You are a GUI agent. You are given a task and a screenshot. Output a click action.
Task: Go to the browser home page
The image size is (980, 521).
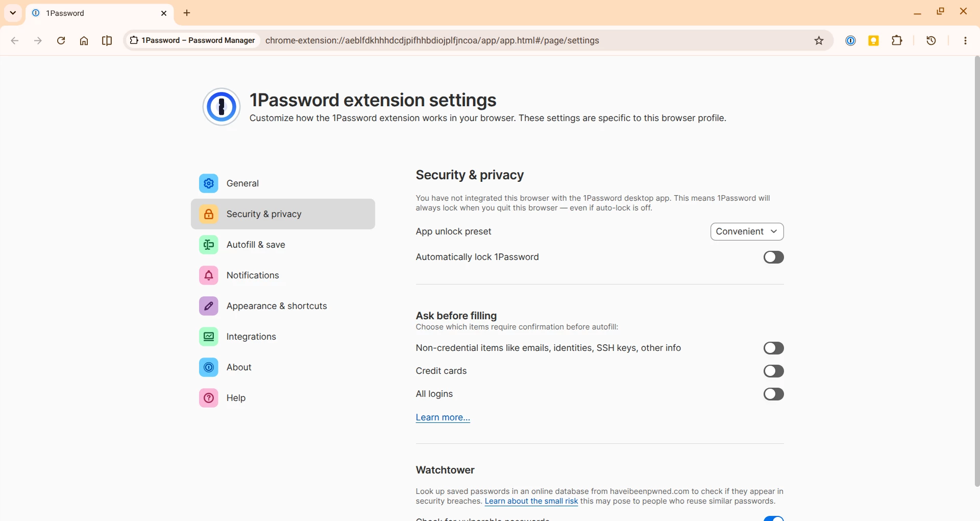84,41
